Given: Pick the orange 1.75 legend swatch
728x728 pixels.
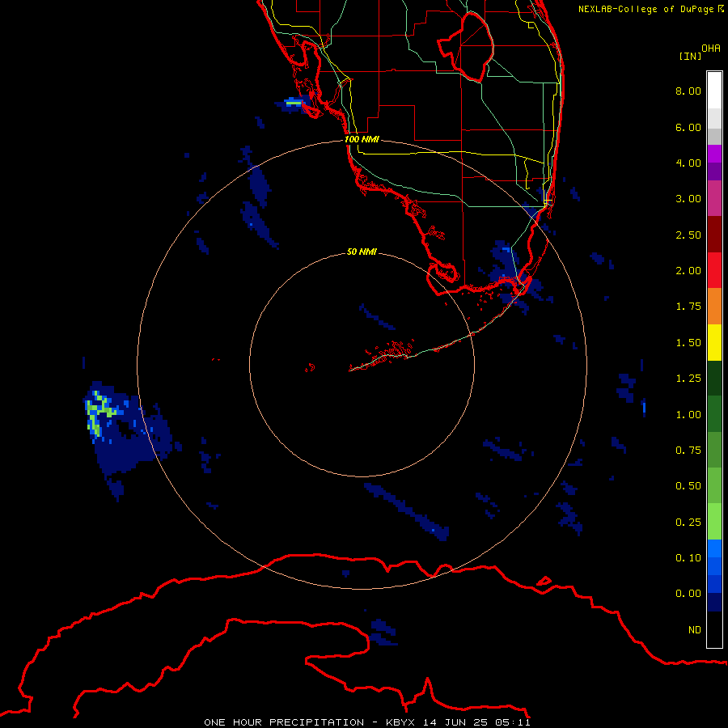Looking at the screenshot, I should tap(714, 306).
